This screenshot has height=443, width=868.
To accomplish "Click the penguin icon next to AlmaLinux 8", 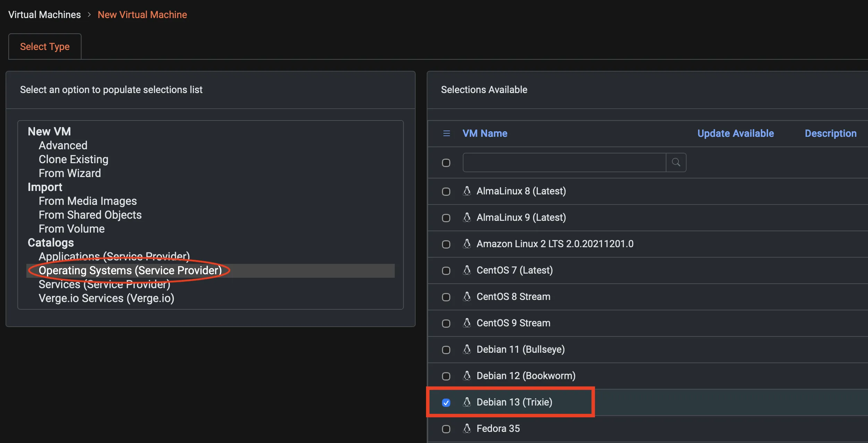I will coord(467,191).
